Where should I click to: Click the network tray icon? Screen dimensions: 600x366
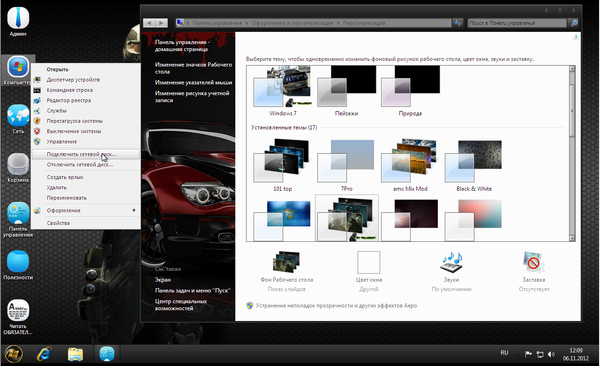click(540, 355)
